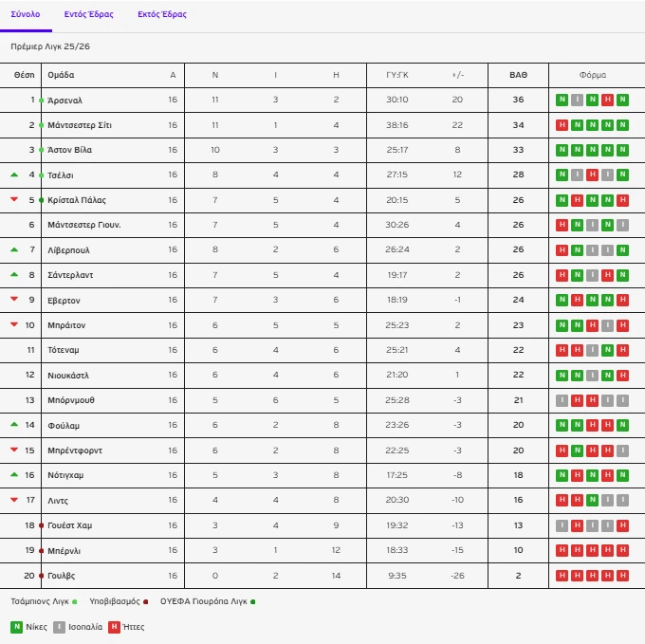Open the Νιουκάστλ team page
645x644 pixels.
tap(68, 376)
